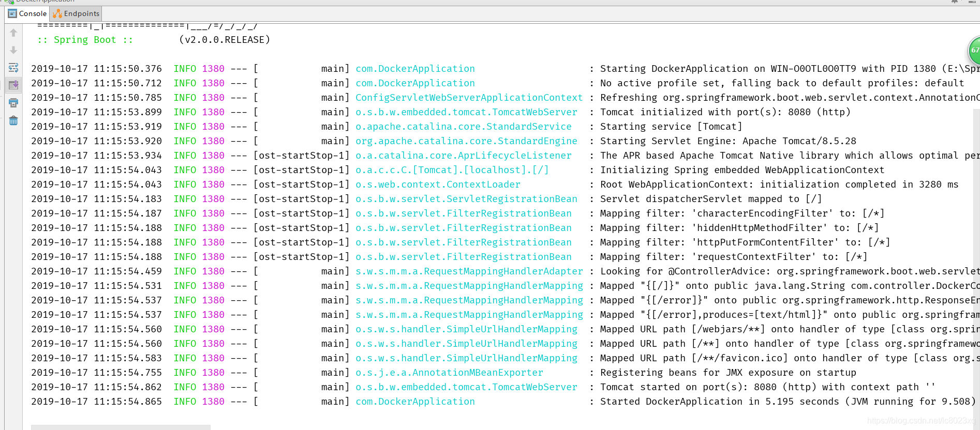The image size is (980, 430).
Task: Open o.s.b.w.servlet.ServletRegistrationBean link
Action: pyautogui.click(x=466, y=199)
